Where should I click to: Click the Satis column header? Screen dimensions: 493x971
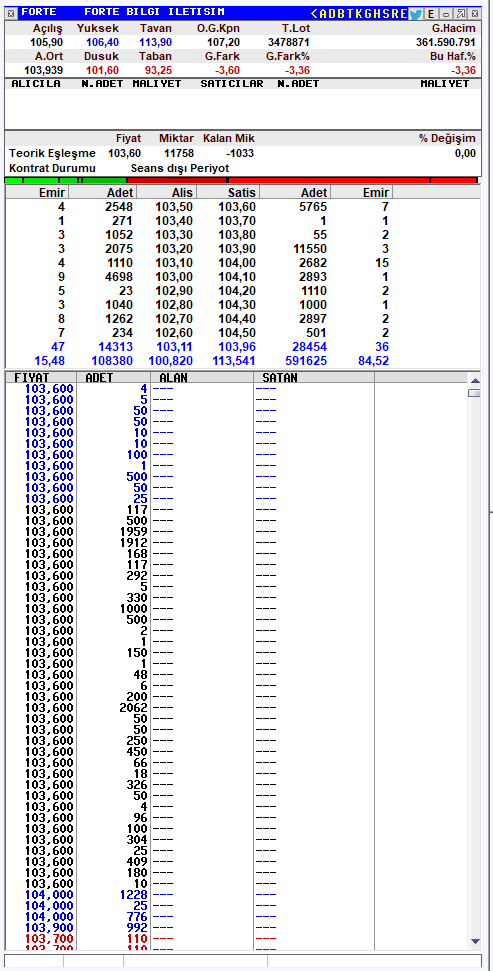click(227, 193)
